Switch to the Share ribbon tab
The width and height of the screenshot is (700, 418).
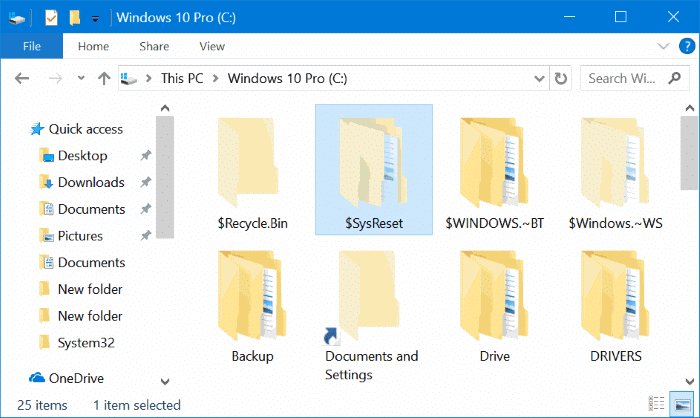[154, 46]
